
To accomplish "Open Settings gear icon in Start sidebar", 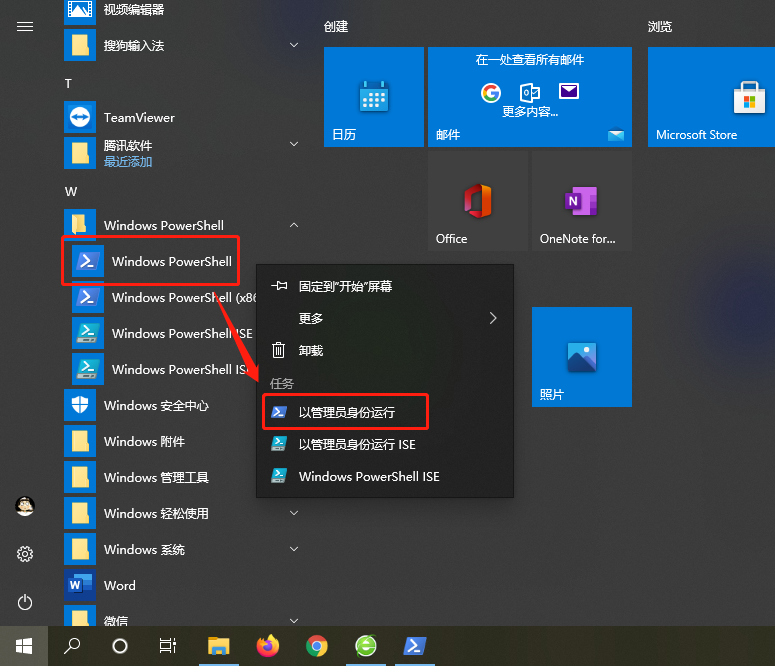I will click(x=25, y=554).
